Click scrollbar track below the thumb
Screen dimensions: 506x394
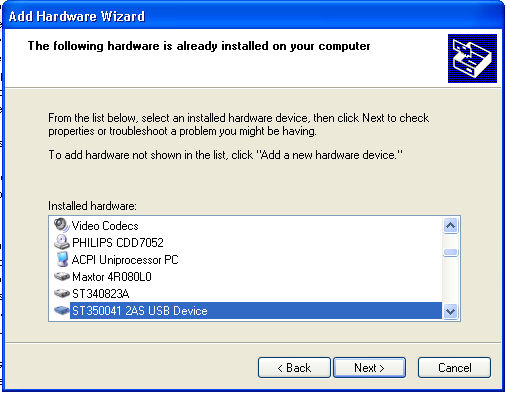point(450,280)
